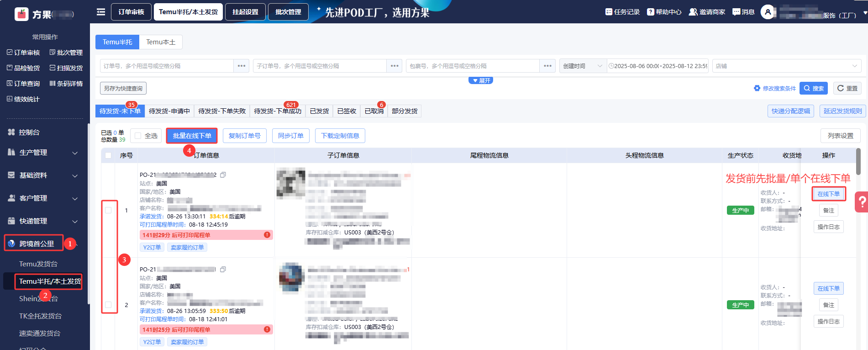Open the 任务记录 task records icon
The height and width of the screenshot is (350, 868).
(609, 12)
